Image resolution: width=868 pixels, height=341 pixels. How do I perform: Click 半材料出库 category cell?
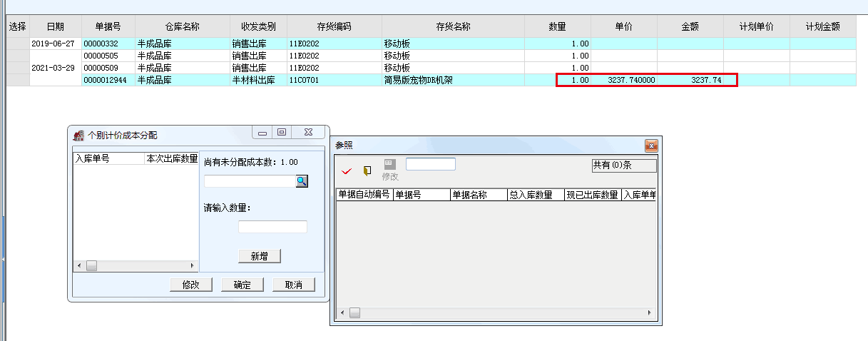(258, 80)
